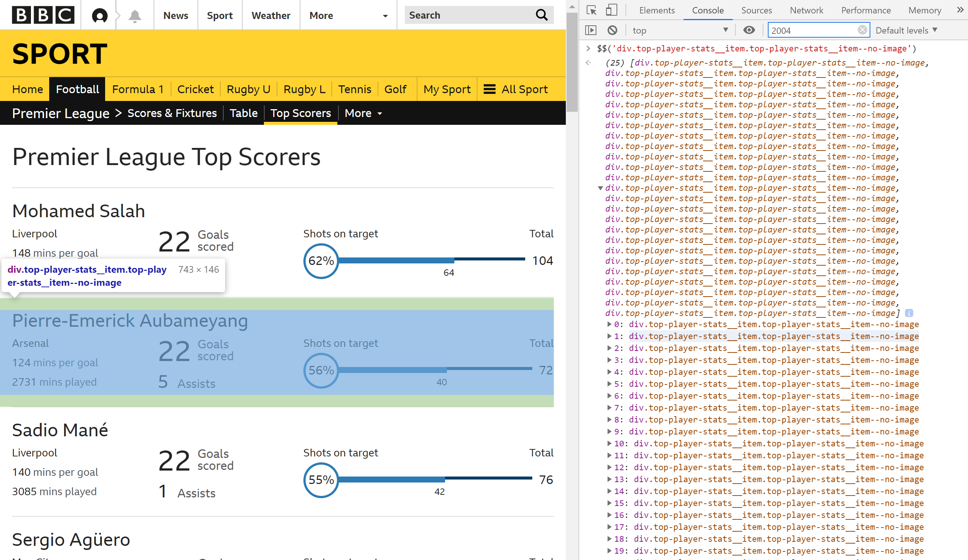Toggle the device toolbar icon
The height and width of the screenshot is (560, 968).
point(611,10)
